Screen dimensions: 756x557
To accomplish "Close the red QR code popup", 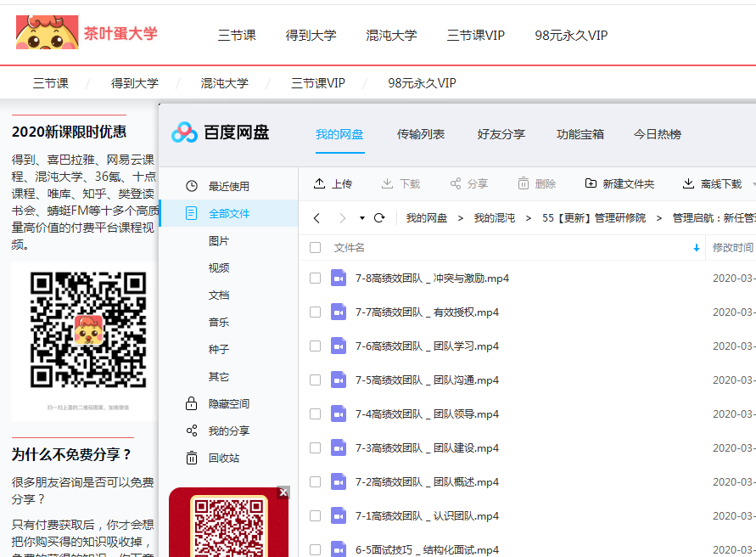I will pyautogui.click(x=283, y=492).
